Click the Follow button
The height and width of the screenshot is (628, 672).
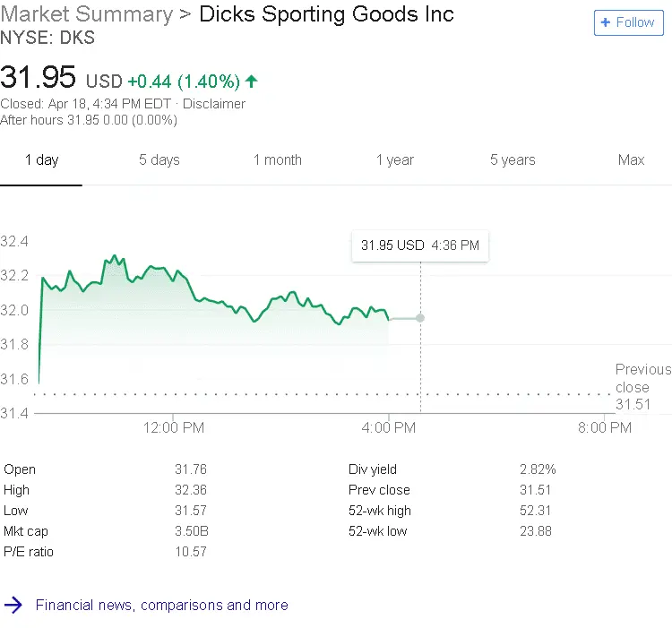(x=628, y=22)
